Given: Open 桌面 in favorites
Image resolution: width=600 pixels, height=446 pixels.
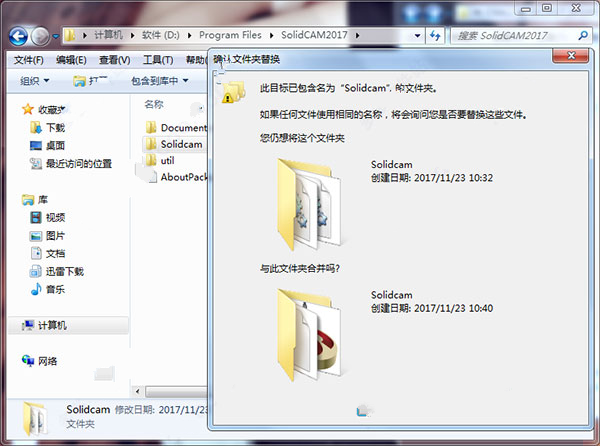Looking at the screenshot, I should pyautogui.click(x=55, y=145).
